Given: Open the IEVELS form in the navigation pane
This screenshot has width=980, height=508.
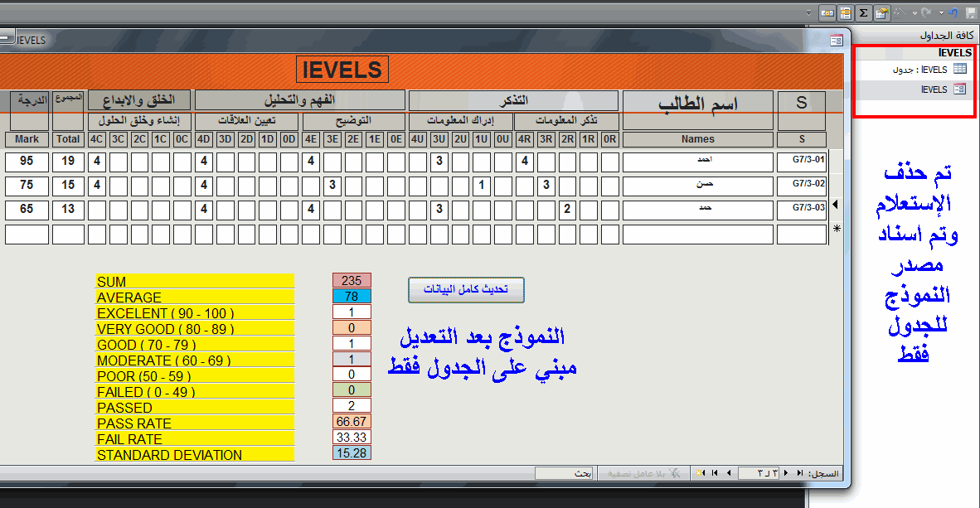Looking at the screenshot, I should tap(943, 90).
